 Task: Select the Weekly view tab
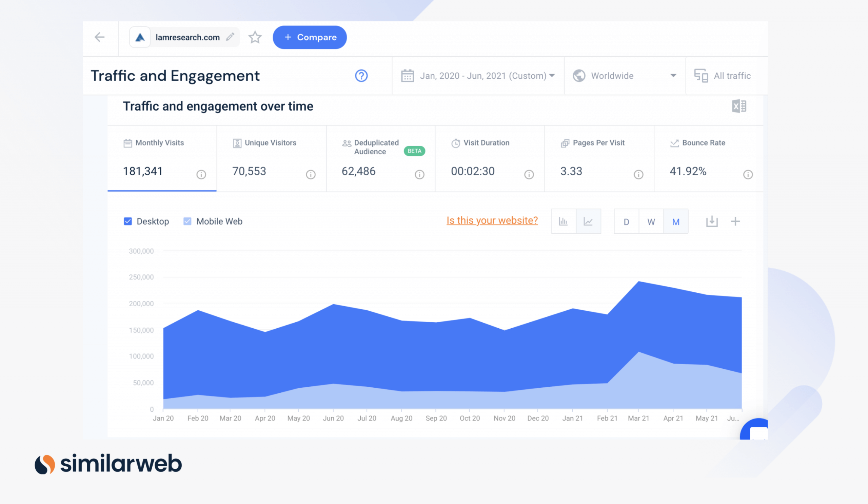(651, 221)
